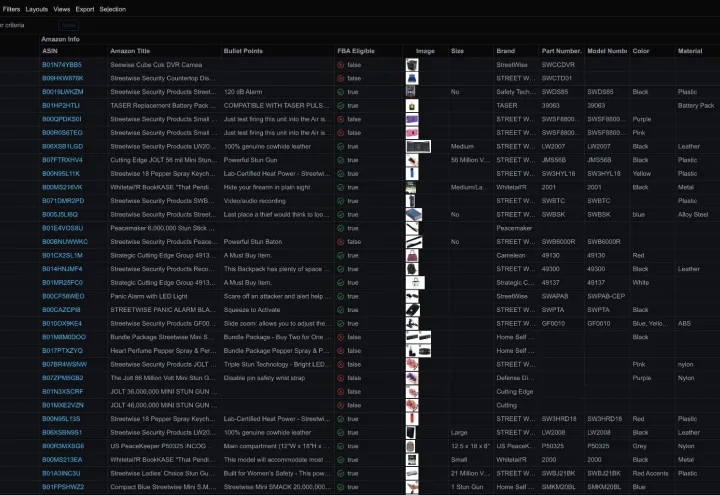This screenshot has height=495, width=720.
Task: Click FBA true icon in TASER Battery Pack row
Action: click(x=341, y=106)
